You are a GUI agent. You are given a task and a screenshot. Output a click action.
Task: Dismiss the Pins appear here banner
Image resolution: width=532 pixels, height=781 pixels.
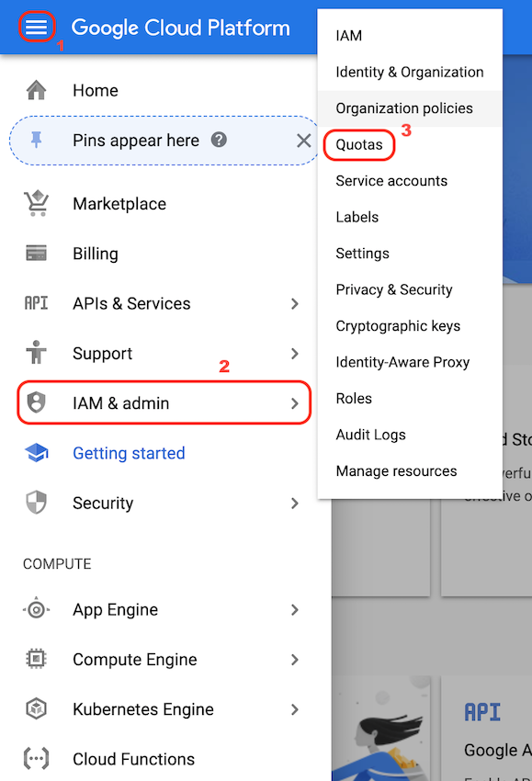tap(304, 141)
